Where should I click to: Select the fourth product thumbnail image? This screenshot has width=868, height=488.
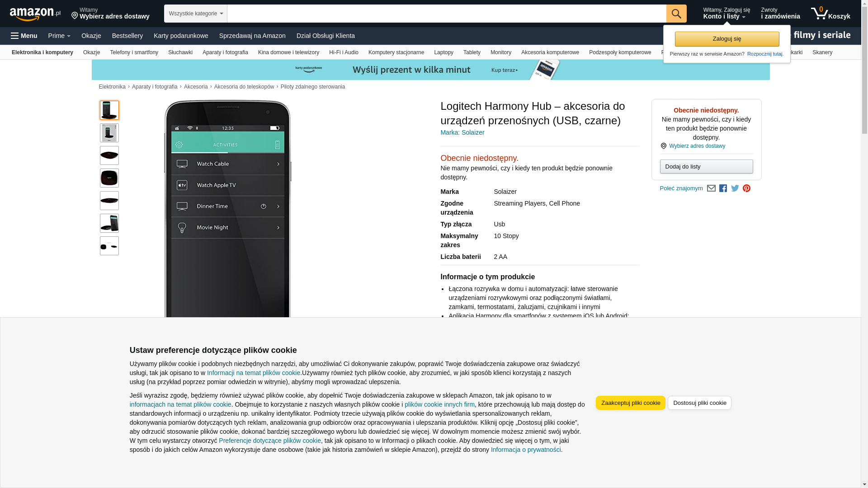click(109, 178)
